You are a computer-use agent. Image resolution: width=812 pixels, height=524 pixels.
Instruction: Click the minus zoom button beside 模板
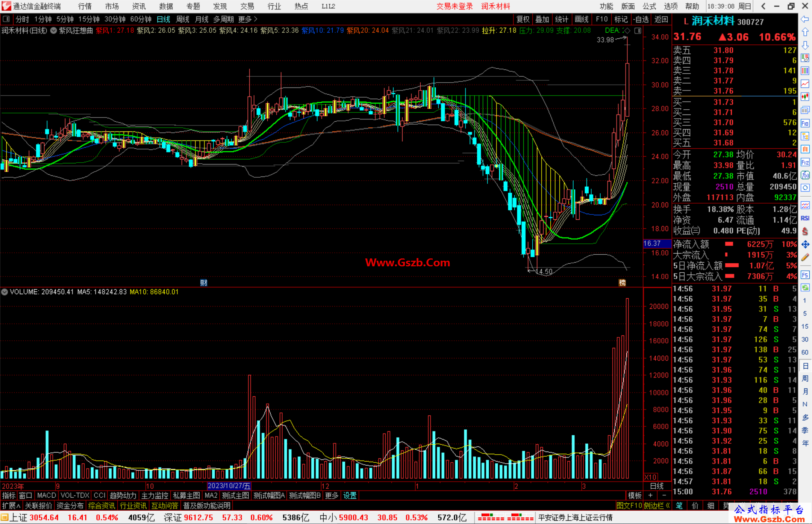[x=664, y=495]
